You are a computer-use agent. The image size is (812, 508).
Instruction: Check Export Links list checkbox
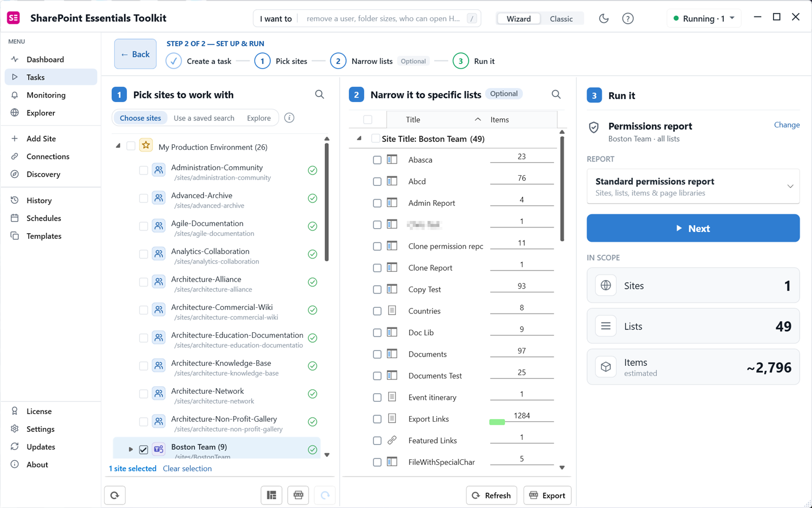(377, 419)
